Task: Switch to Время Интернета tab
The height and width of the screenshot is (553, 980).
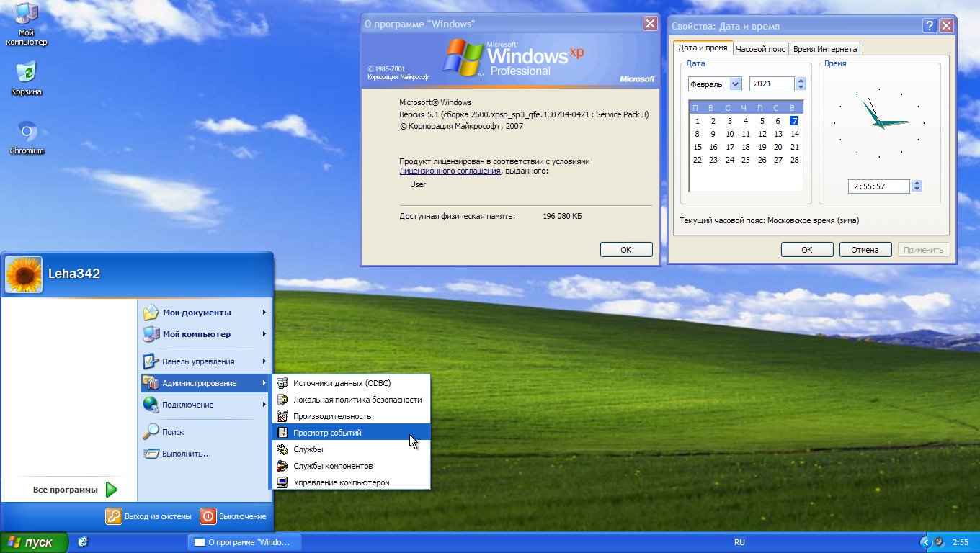Action: (x=824, y=49)
